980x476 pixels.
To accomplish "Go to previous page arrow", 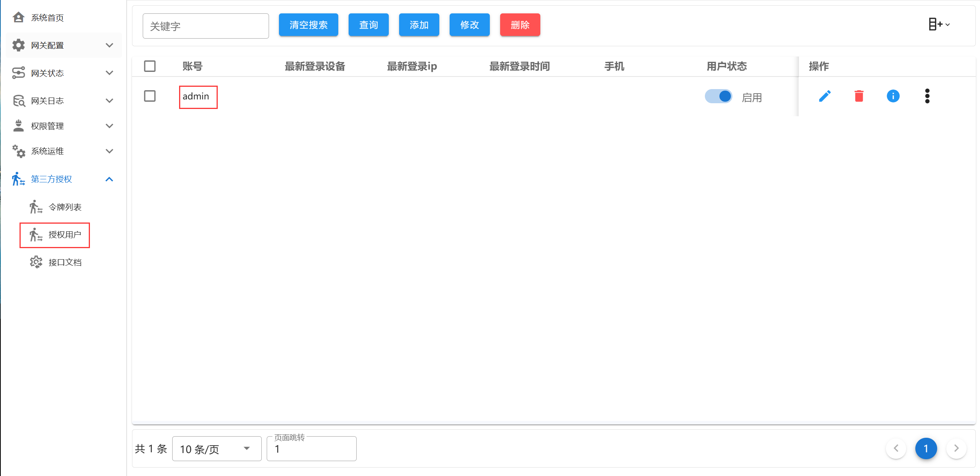I will tap(896, 448).
